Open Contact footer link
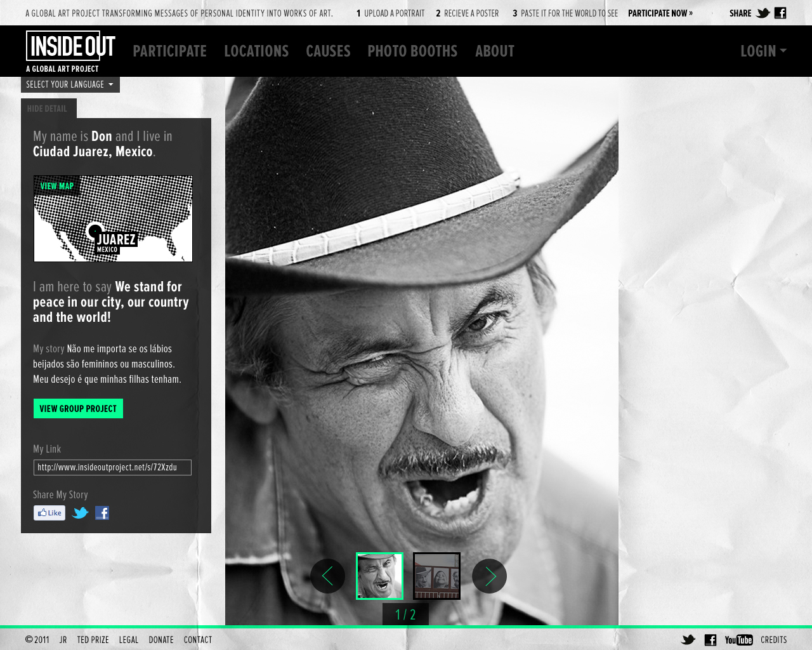812x650 pixels. [x=198, y=640]
